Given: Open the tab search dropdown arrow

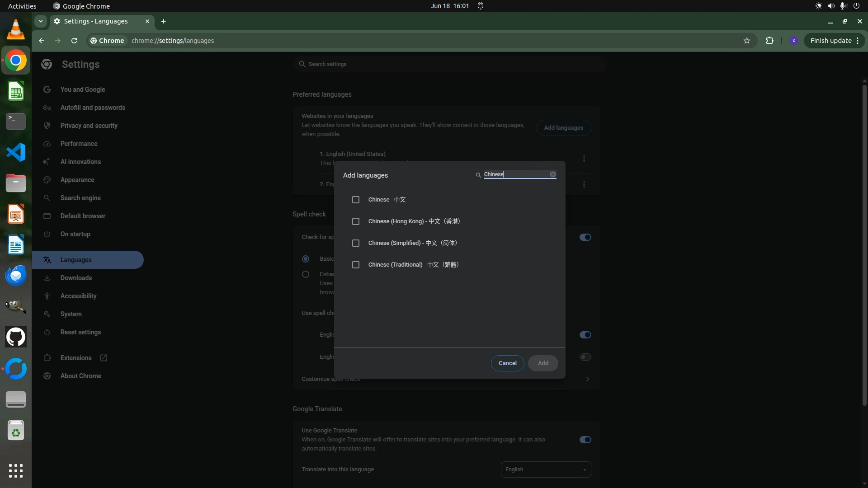Looking at the screenshot, I should [41, 21].
